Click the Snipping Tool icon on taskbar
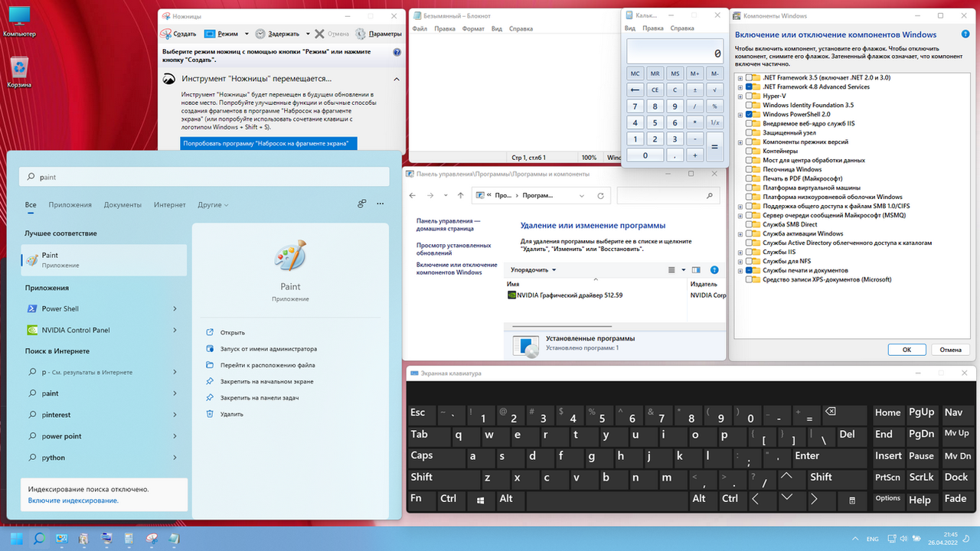Screen dimensions: 980x551 pos(151,538)
